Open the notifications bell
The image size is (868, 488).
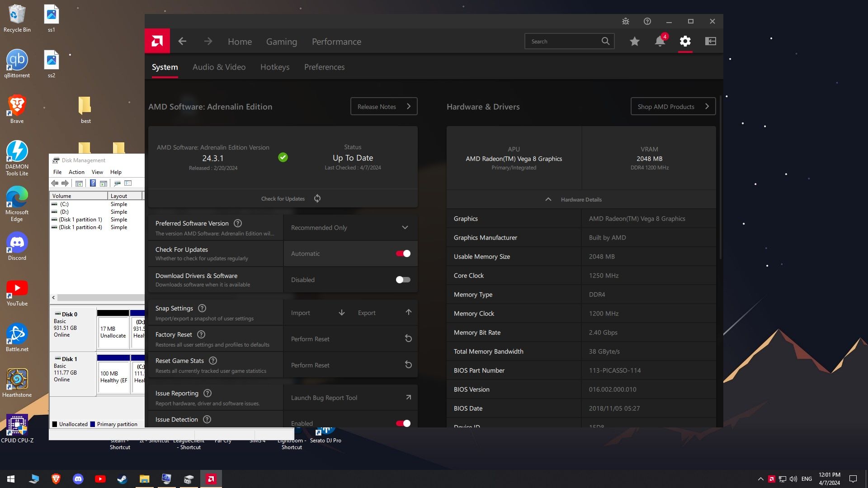pyautogui.click(x=660, y=41)
